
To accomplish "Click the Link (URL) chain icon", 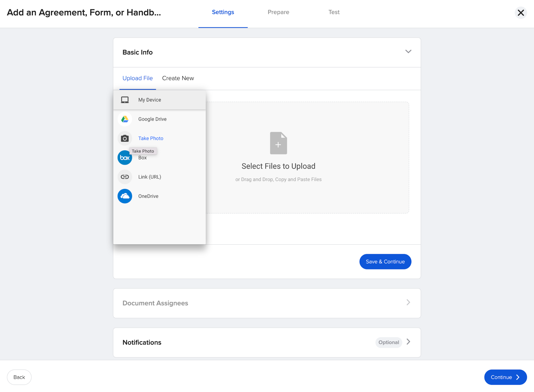I will click(x=125, y=177).
